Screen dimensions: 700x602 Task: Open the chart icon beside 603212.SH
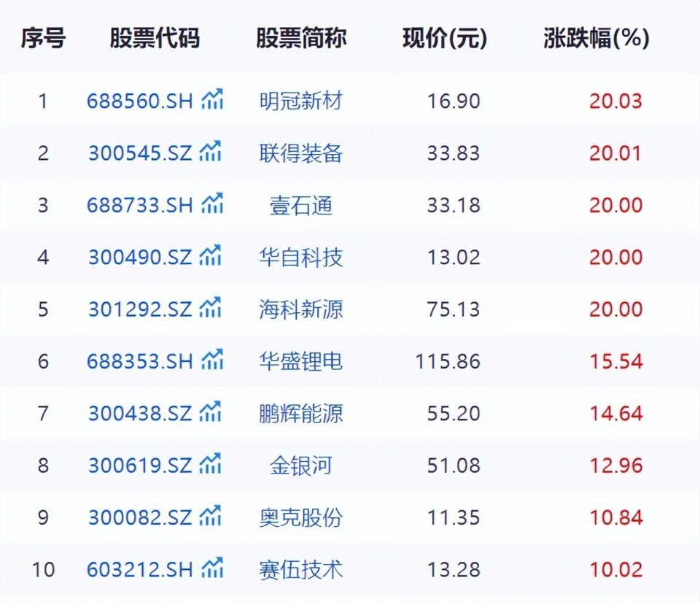coord(211,568)
